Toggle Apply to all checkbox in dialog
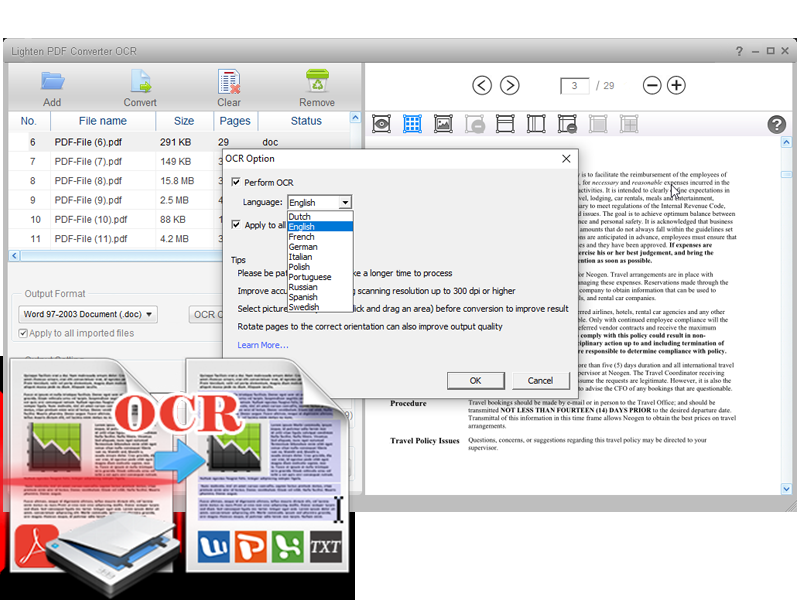 pos(236,224)
